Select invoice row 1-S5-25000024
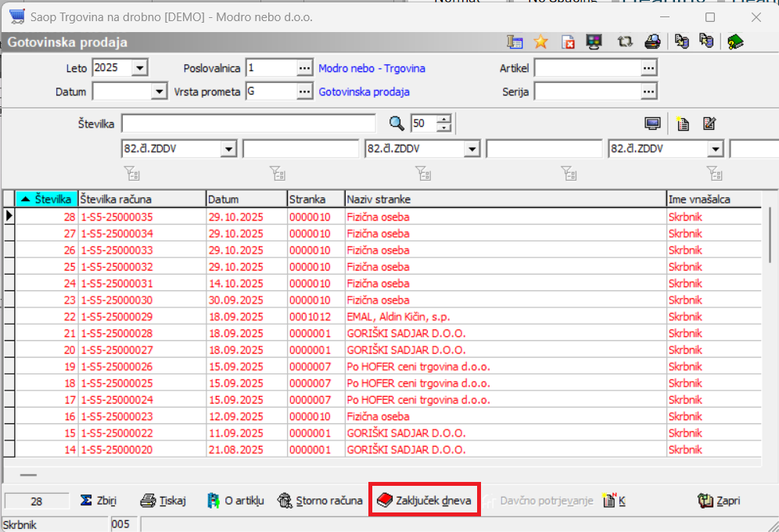 (x=389, y=400)
